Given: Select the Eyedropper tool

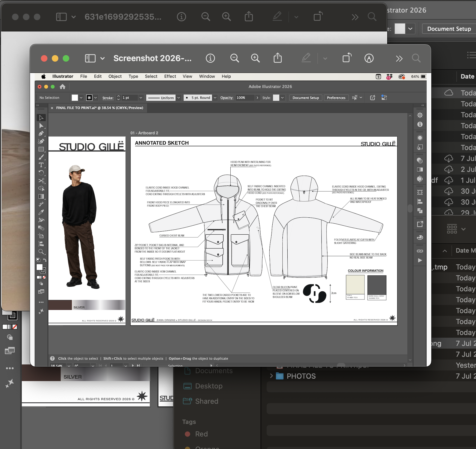Looking at the screenshot, I should click(41, 212).
